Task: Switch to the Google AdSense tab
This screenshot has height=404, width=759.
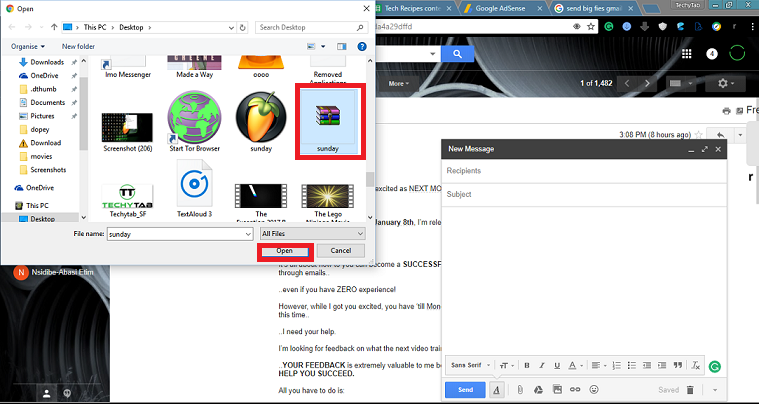Action: tap(502, 8)
